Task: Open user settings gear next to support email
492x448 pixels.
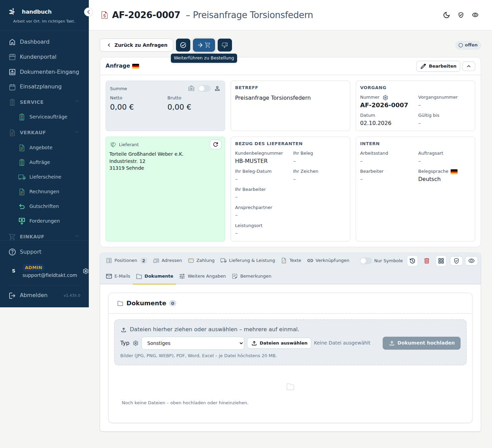Action: click(x=86, y=271)
